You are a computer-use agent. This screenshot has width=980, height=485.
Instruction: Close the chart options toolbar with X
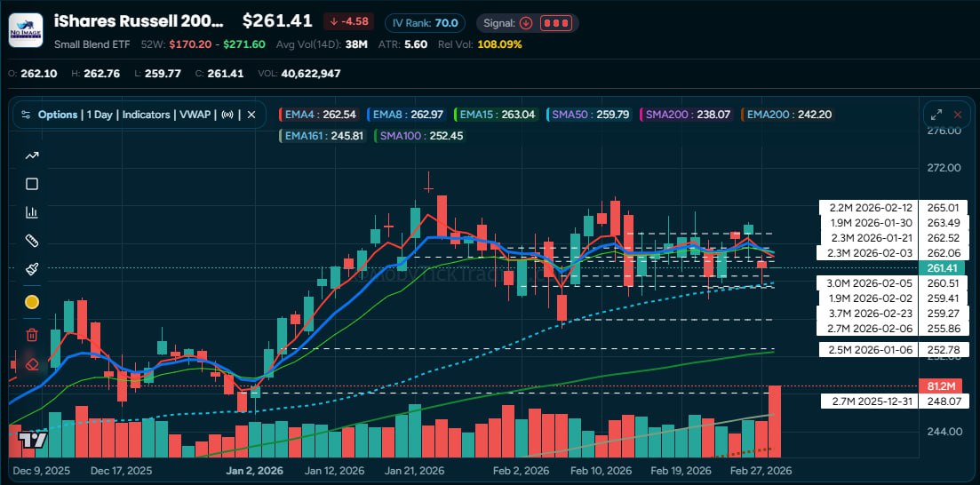(251, 115)
